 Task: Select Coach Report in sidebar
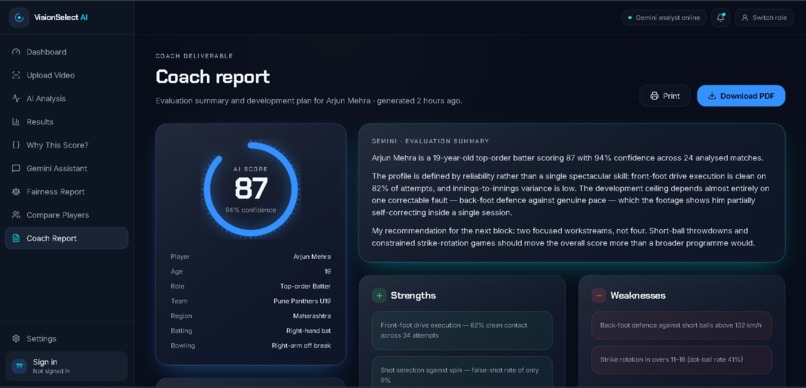click(x=66, y=238)
